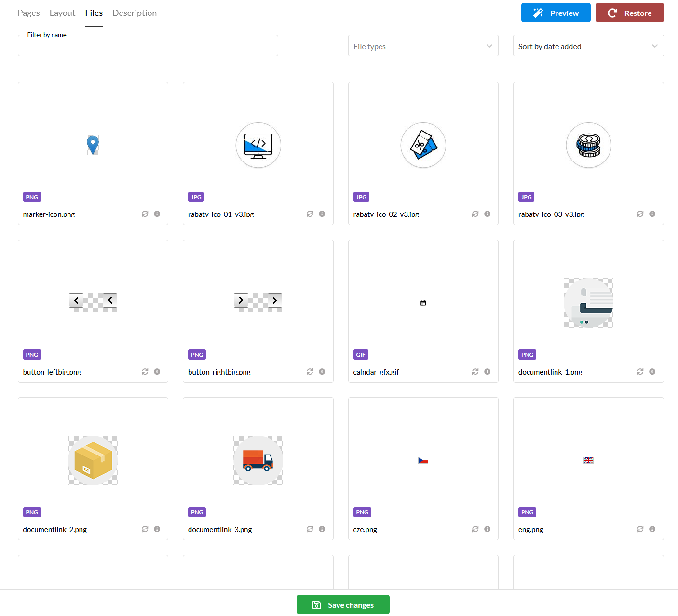Click replace icon for marker-icon.png
Viewport: 678px width, 616px height.
pyautogui.click(x=145, y=214)
